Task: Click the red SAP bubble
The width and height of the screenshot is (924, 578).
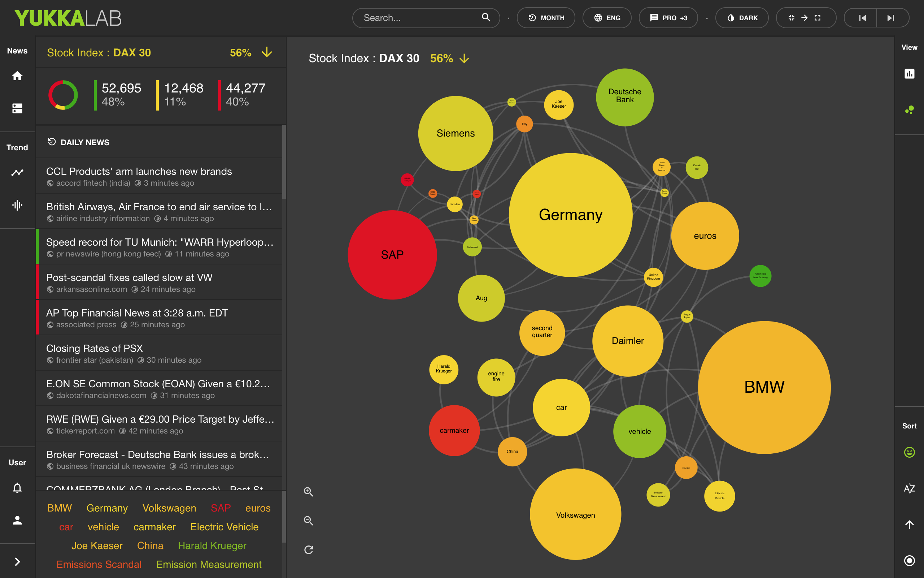Action: [392, 255]
